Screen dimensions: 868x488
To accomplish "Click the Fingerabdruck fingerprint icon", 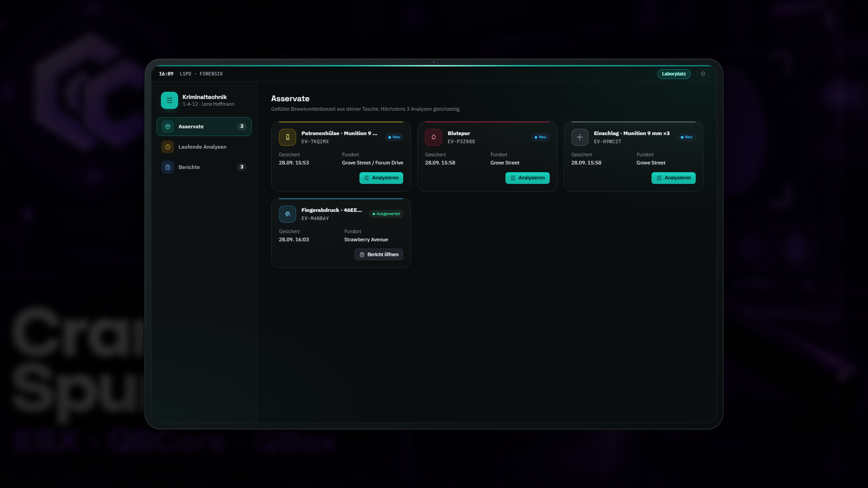I will point(288,214).
